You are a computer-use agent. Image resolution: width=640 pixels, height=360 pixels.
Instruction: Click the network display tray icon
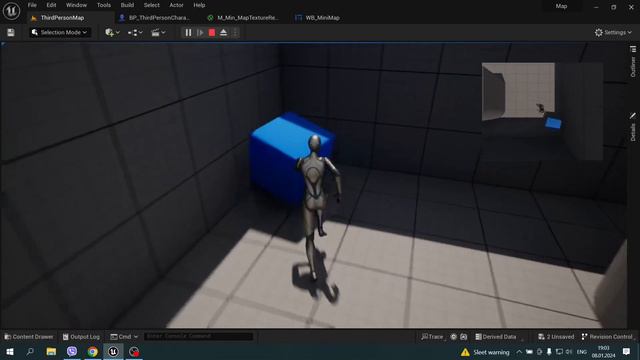pyautogui.click(x=559, y=352)
